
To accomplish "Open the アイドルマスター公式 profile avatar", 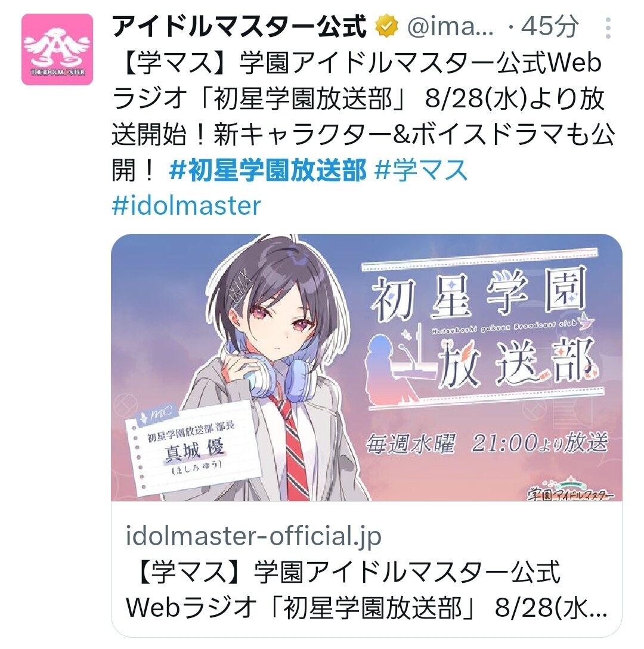I will [57, 50].
